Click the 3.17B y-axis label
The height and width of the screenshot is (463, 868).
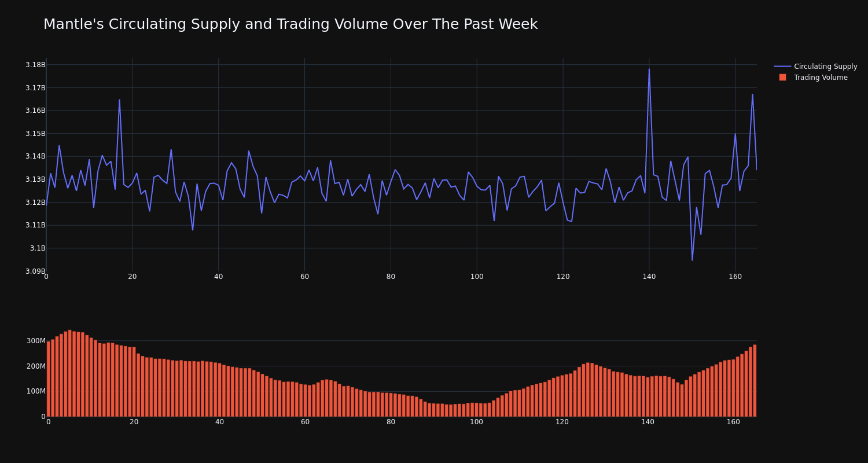tap(35, 88)
